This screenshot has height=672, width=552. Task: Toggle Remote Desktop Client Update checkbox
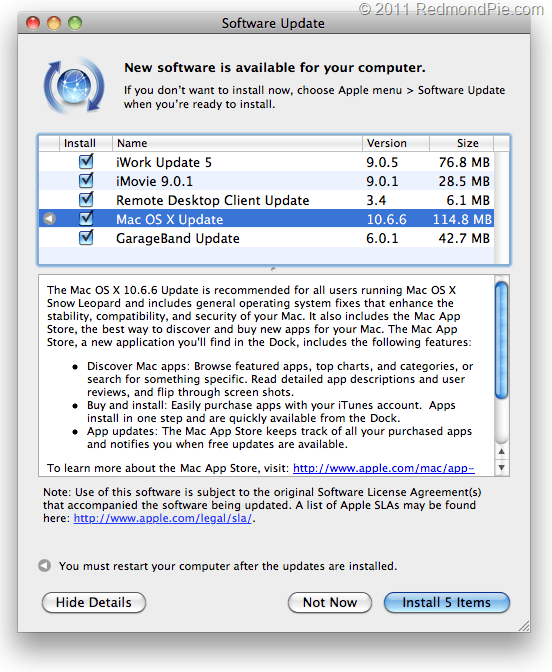(86, 199)
